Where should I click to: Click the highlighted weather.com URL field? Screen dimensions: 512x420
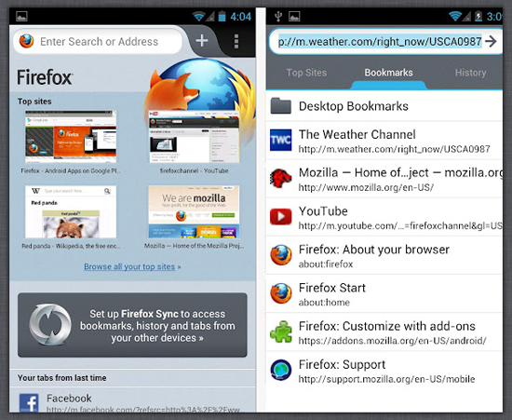coord(380,42)
